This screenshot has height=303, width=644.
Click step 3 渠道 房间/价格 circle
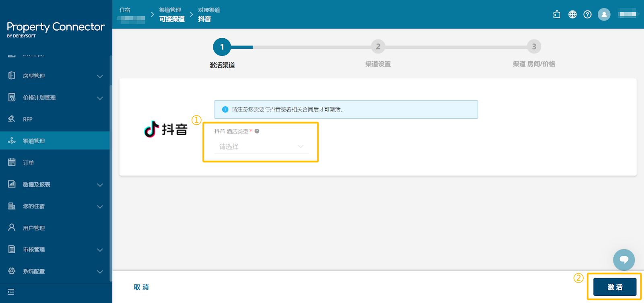(534, 47)
